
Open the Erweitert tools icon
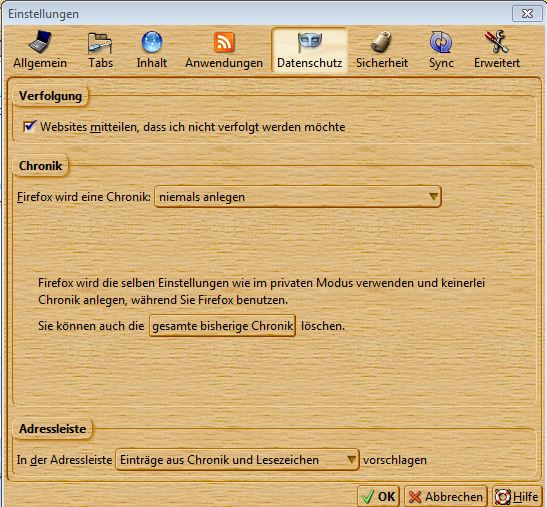[497, 42]
